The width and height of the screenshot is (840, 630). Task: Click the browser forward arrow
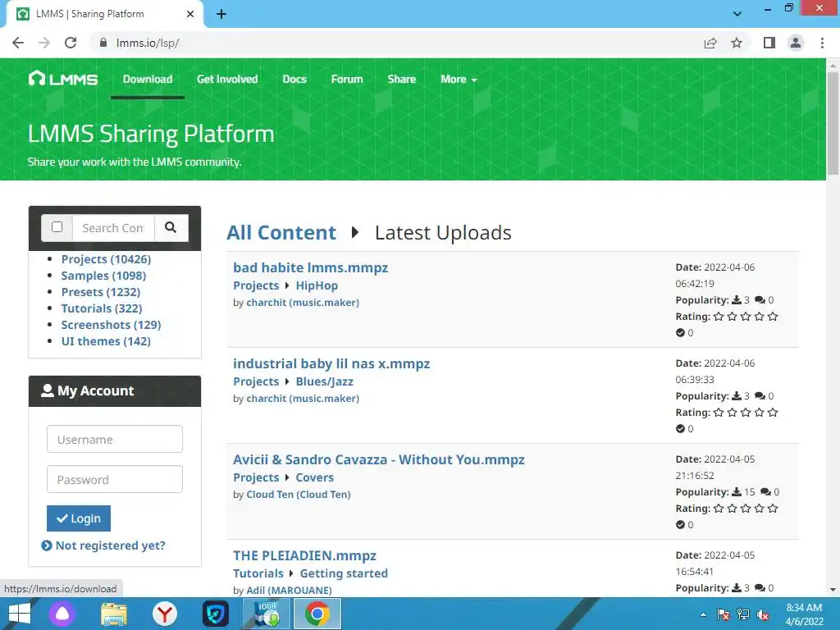[44, 43]
